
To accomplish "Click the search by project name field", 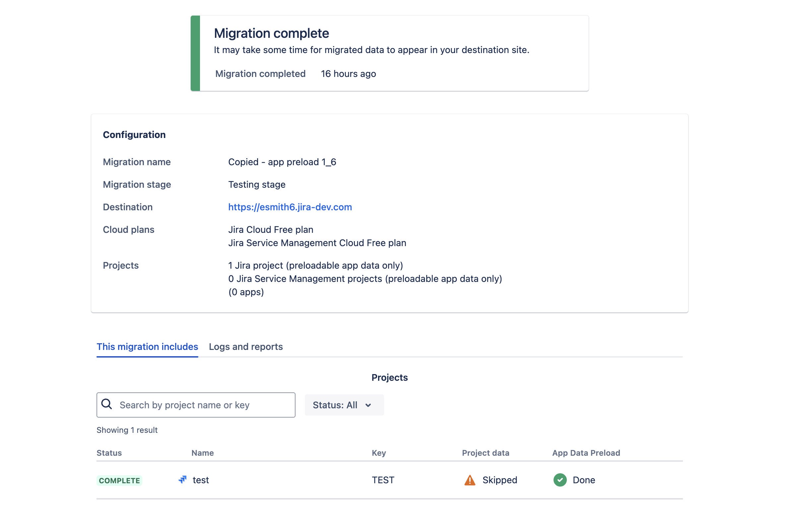I will coord(204,405).
